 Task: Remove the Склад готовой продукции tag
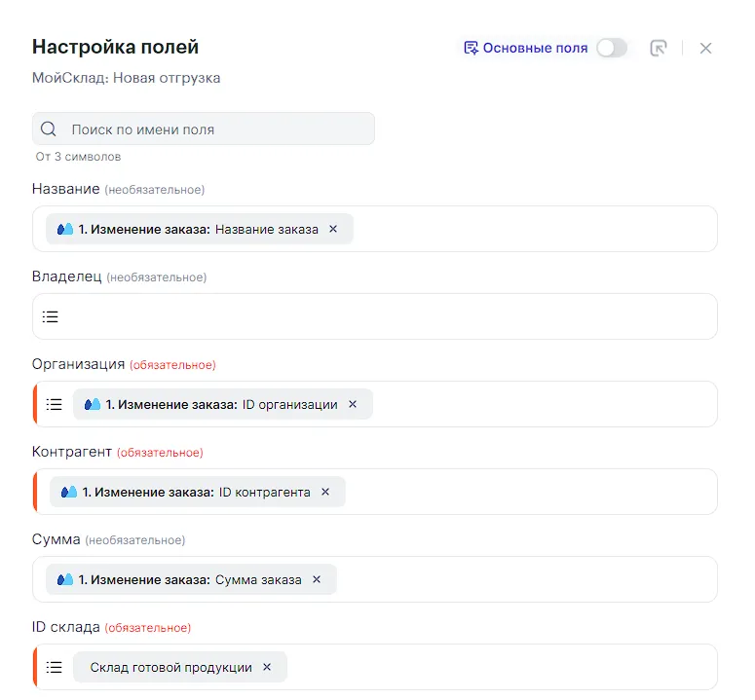pyautogui.click(x=267, y=667)
